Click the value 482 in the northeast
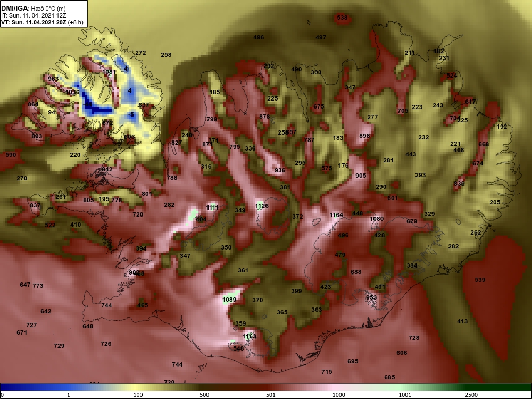 438,51
